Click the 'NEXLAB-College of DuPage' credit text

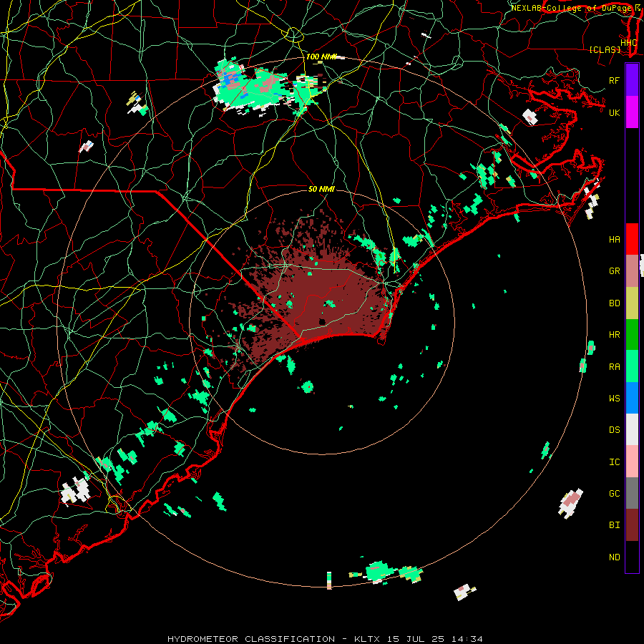(571, 8)
